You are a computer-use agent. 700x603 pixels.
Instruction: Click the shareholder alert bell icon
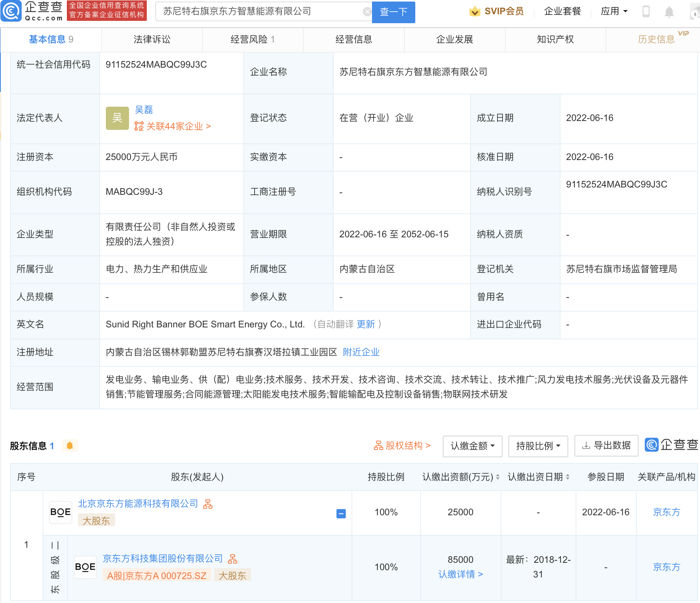pyautogui.click(x=70, y=446)
